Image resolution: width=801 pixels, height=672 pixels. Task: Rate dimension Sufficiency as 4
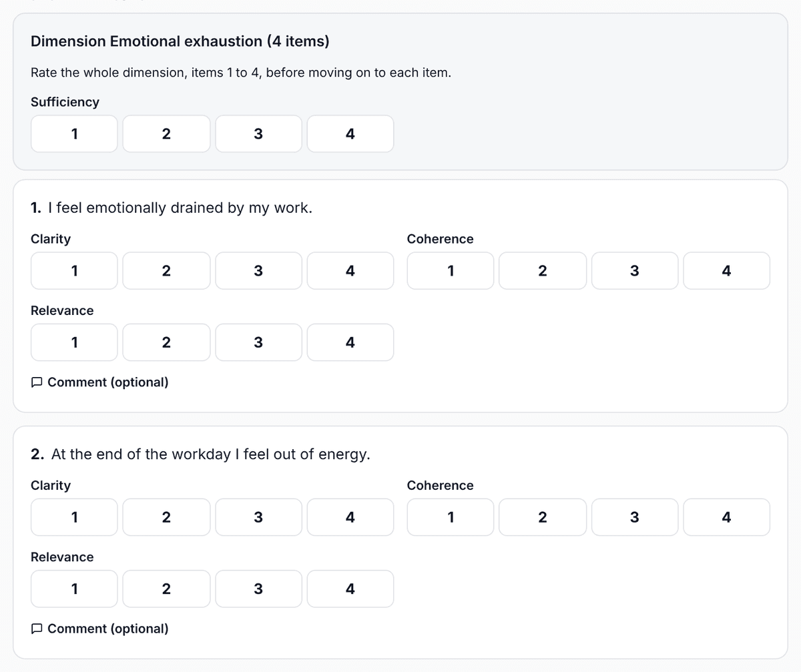pyautogui.click(x=350, y=133)
